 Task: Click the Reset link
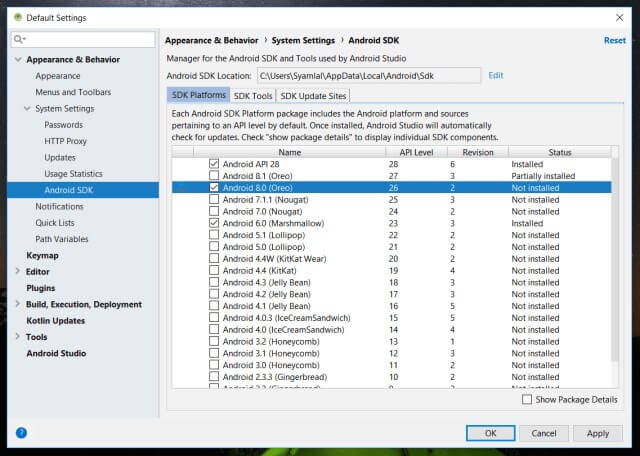pyautogui.click(x=614, y=41)
